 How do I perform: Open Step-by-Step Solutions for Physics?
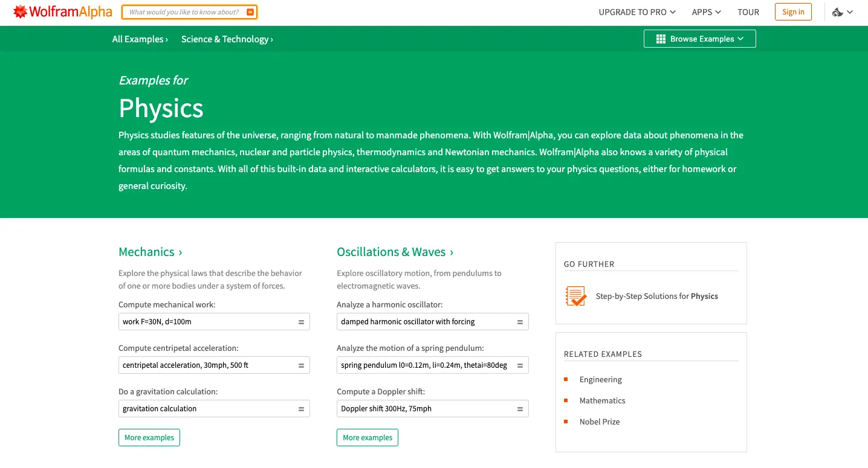point(657,296)
